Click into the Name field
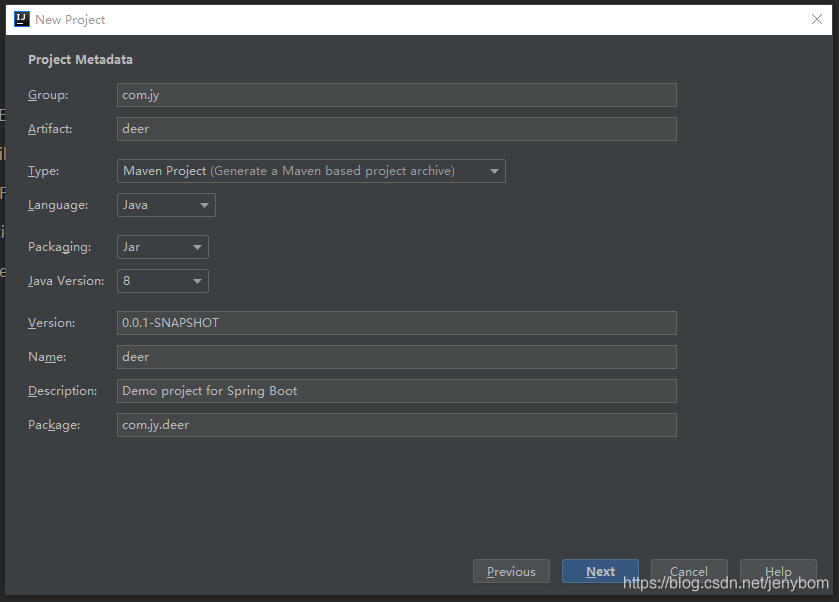This screenshot has width=839, height=602. pyautogui.click(x=396, y=357)
